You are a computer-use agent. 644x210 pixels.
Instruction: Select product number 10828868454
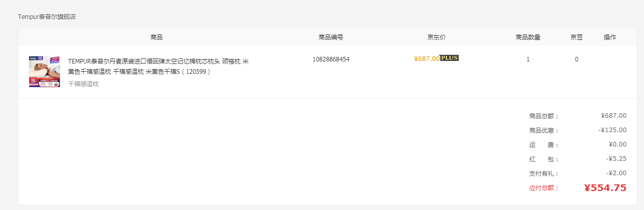click(x=331, y=59)
